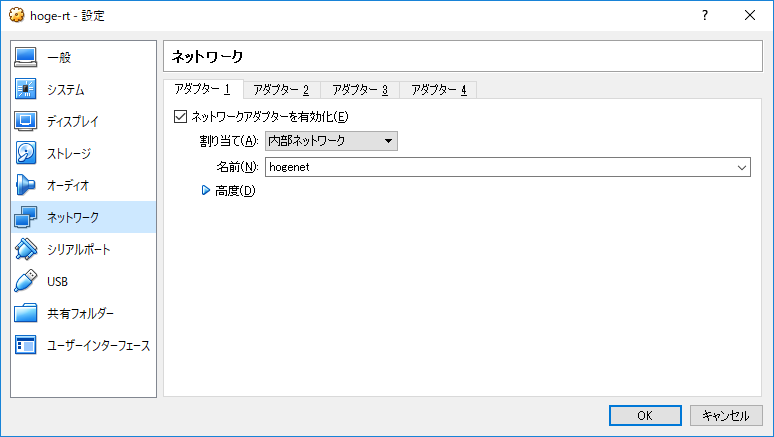Screen dimensions: 774x437
Task: Switch to the アダプター 4 tab
Action: [x=438, y=90]
